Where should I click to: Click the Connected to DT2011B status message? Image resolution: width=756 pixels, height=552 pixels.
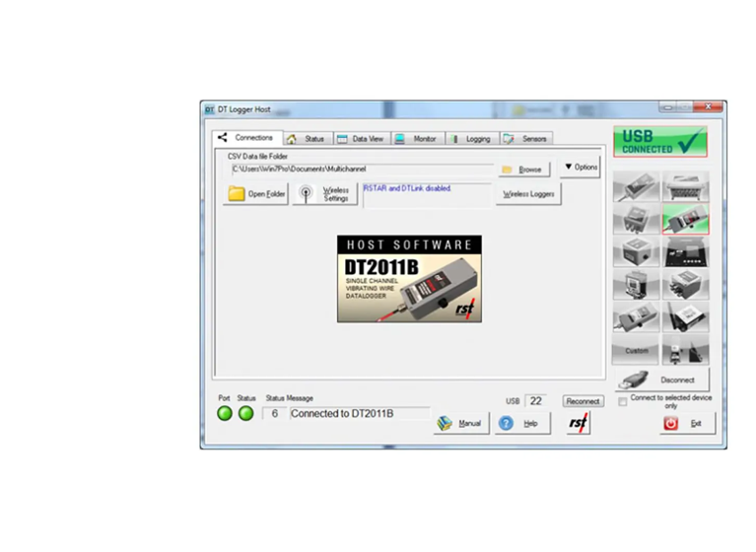point(359,414)
